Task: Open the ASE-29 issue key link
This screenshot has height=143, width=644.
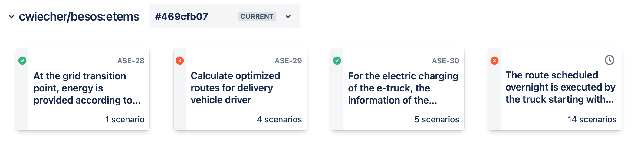Action: 288,61
